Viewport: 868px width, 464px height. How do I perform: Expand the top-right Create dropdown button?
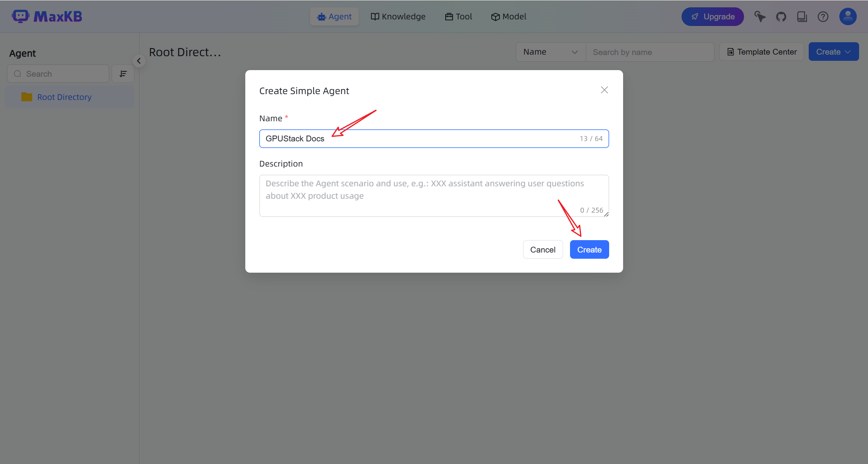pyautogui.click(x=833, y=52)
